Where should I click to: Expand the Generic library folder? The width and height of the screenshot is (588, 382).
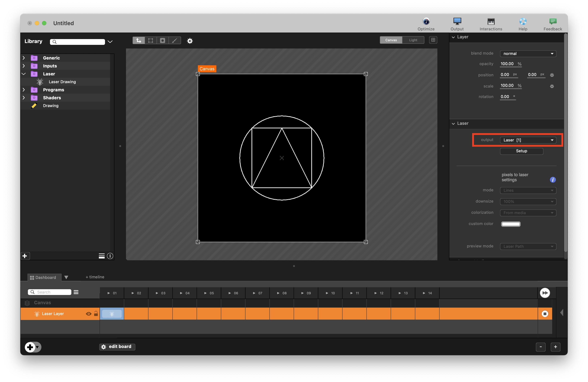pyautogui.click(x=24, y=58)
